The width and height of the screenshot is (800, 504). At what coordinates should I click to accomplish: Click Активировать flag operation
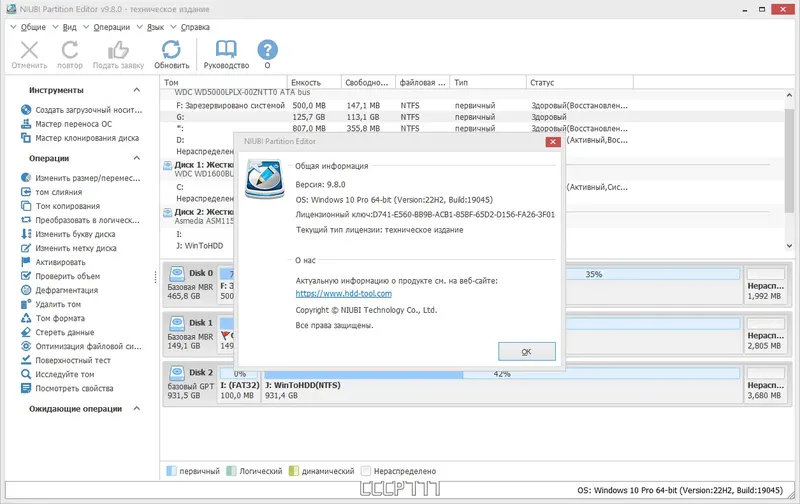point(53,262)
